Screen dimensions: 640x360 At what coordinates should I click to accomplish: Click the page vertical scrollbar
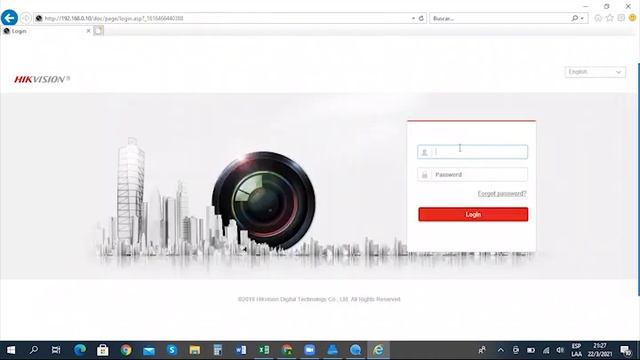pos(638,180)
